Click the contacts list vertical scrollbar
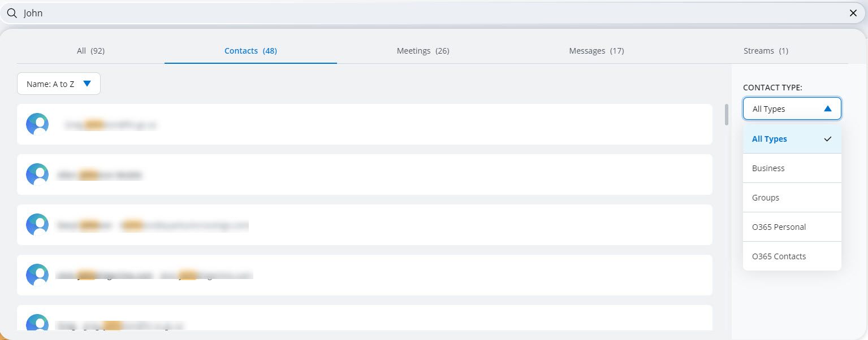The image size is (868, 340). pos(727,115)
